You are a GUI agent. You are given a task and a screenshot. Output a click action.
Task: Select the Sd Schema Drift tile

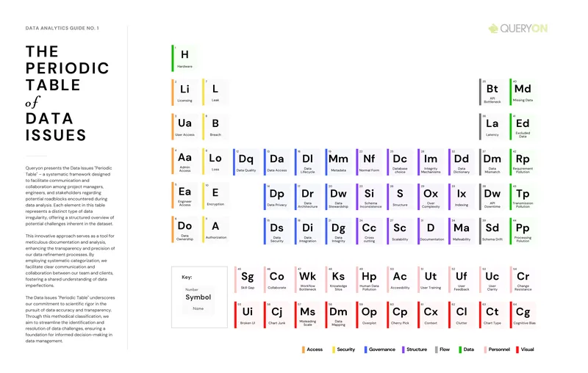(492, 231)
